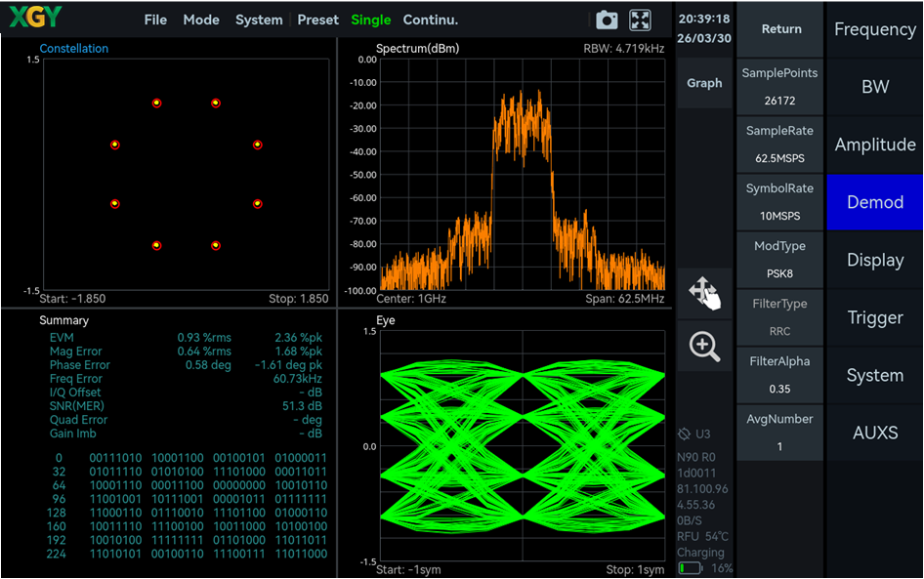Click constellation Stop: 1.850 label
The height and width of the screenshot is (579, 924).
pos(298,299)
